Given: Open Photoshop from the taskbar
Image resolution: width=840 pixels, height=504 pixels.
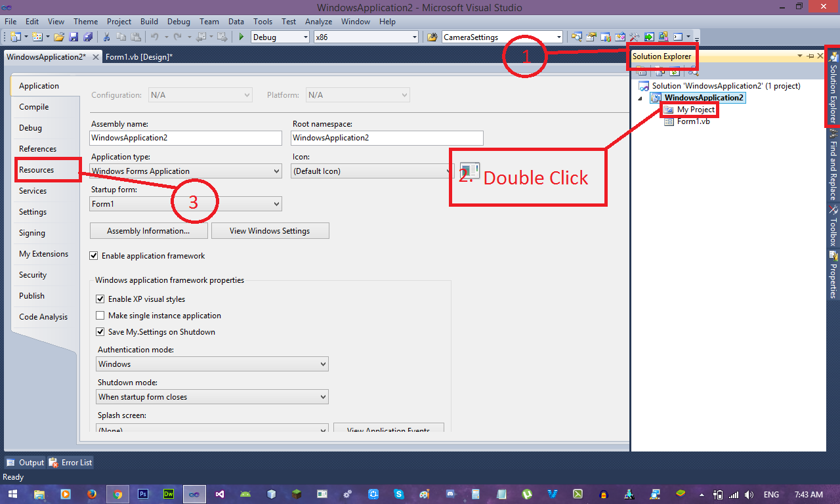Looking at the screenshot, I should [143, 494].
